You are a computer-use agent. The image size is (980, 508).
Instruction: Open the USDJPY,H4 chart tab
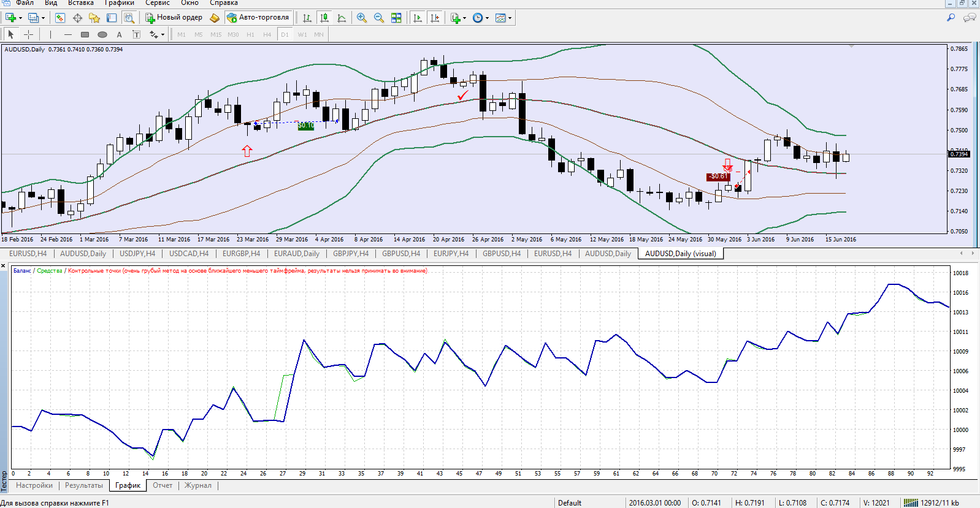137,254
